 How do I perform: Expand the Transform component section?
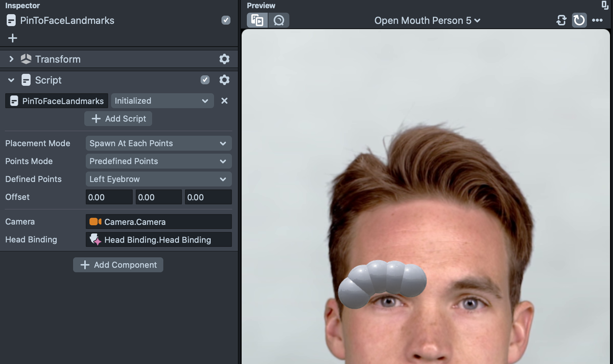(11, 59)
